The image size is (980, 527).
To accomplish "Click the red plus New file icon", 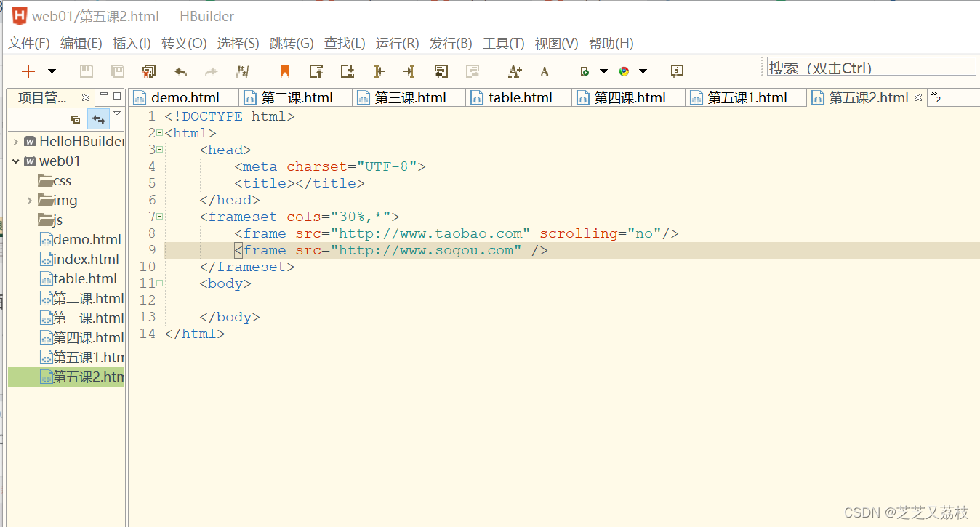I will [x=28, y=71].
